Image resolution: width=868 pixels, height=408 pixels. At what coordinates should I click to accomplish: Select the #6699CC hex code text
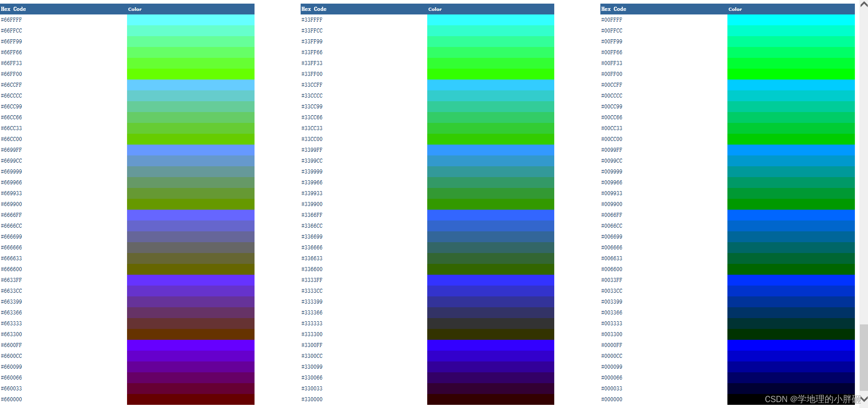tap(11, 161)
